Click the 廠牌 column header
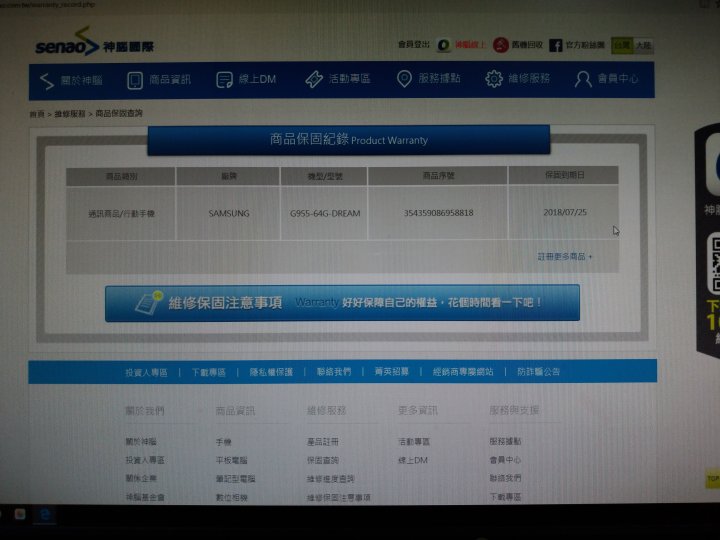720x540 pixels. pos(229,176)
